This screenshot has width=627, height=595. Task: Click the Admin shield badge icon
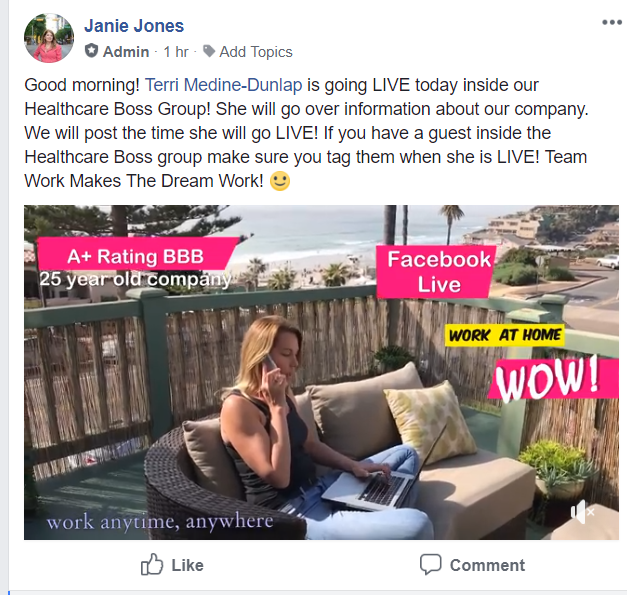point(92,51)
